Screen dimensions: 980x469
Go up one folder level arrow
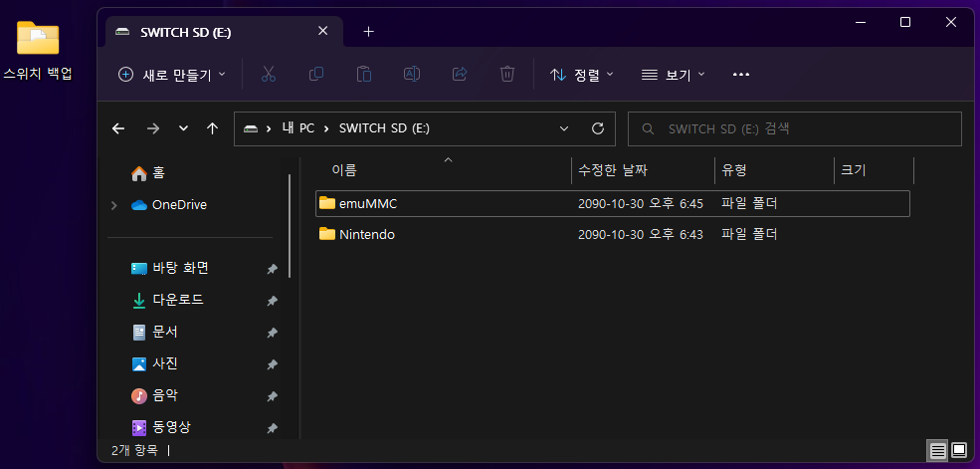(213, 128)
